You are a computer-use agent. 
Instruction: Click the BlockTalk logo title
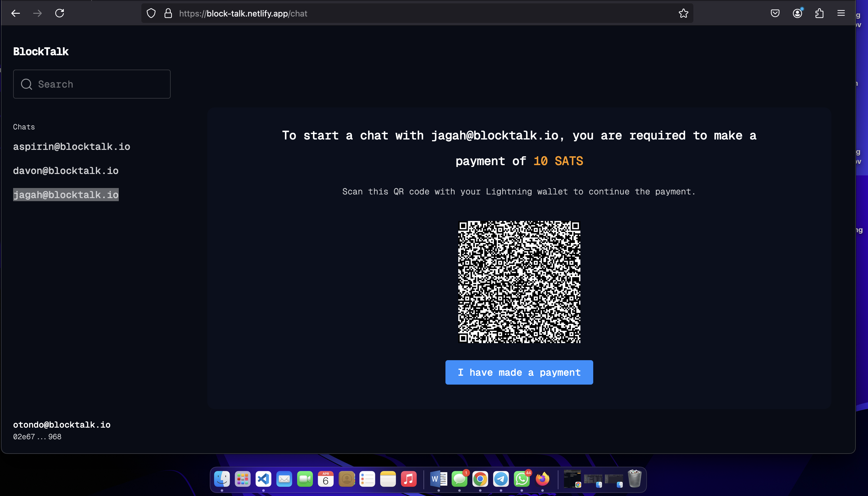(41, 52)
